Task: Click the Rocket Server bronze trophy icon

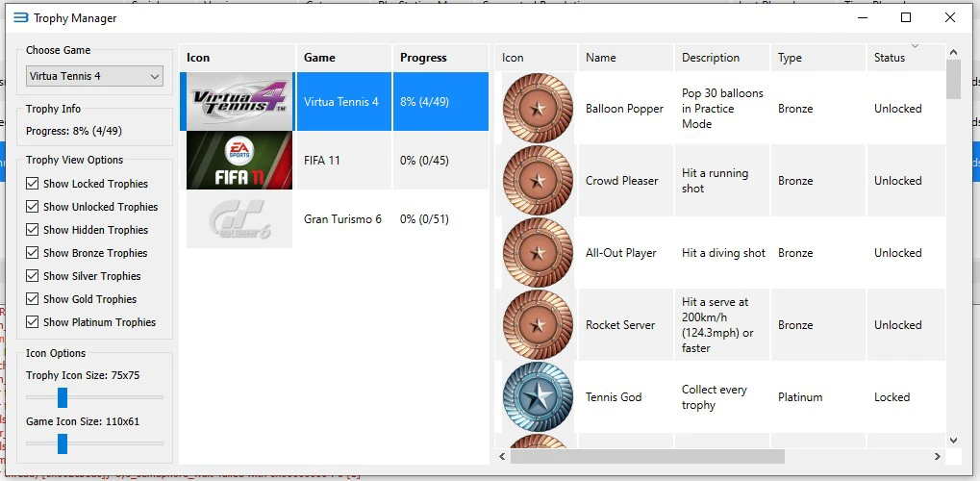Action: click(538, 324)
